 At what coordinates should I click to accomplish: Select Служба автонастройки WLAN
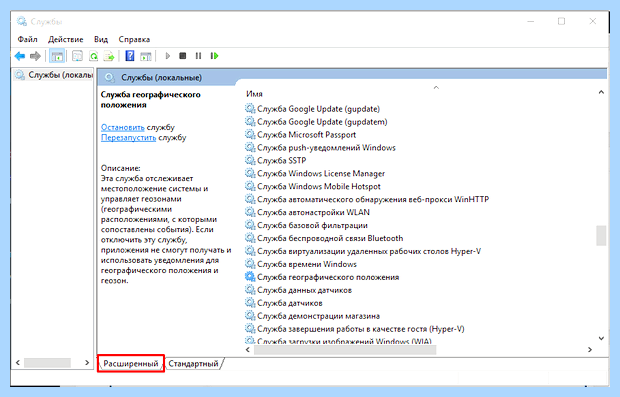point(307,212)
